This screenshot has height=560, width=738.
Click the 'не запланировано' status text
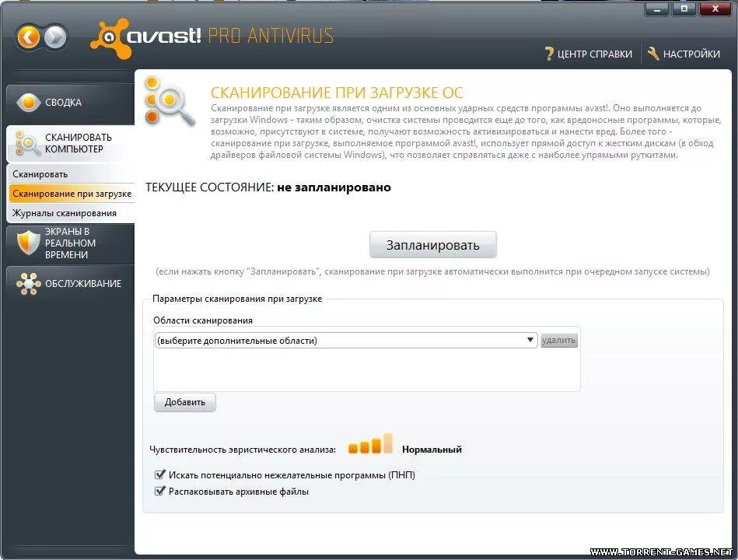[x=334, y=187]
